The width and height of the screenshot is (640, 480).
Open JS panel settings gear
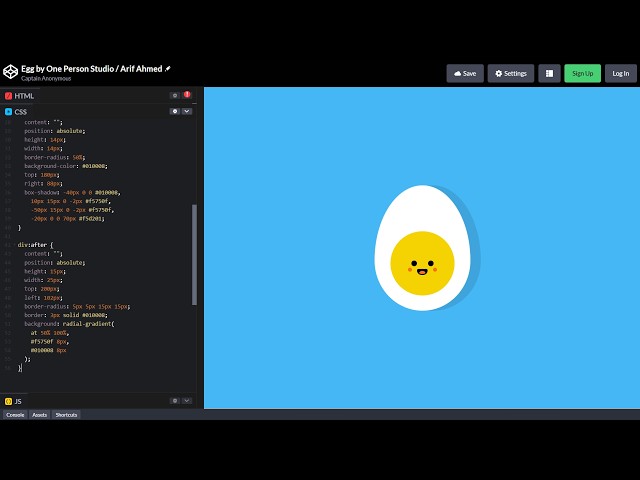[x=175, y=401]
